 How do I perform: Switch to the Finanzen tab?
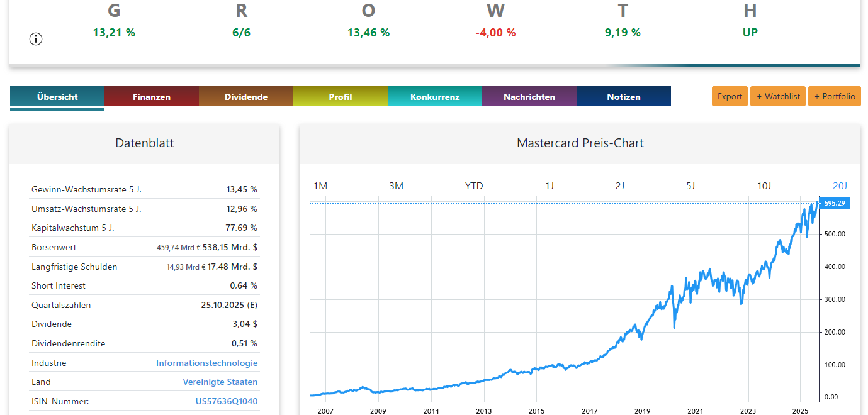pos(151,97)
